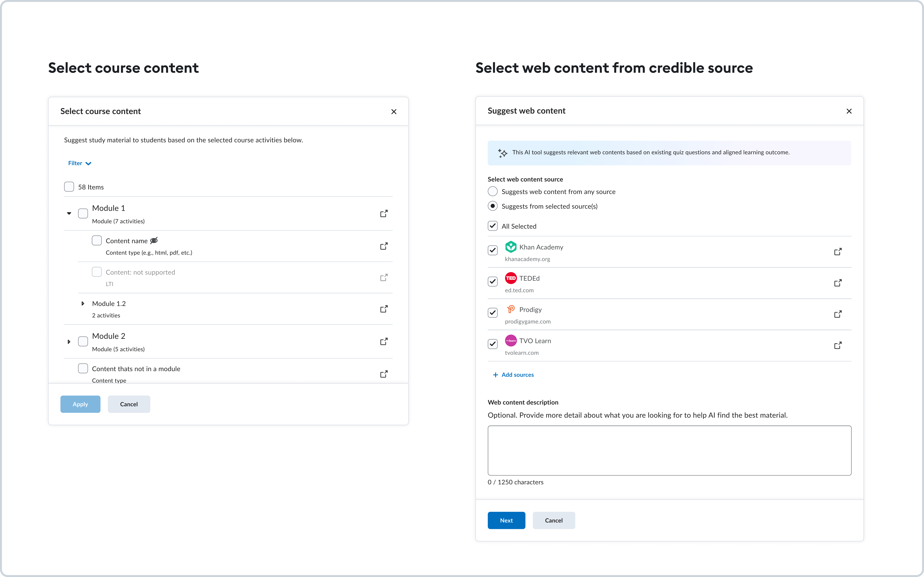The image size is (924, 577).
Task: Select 'Suggests from selected source(s)' radio
Action: coord(493,206)
